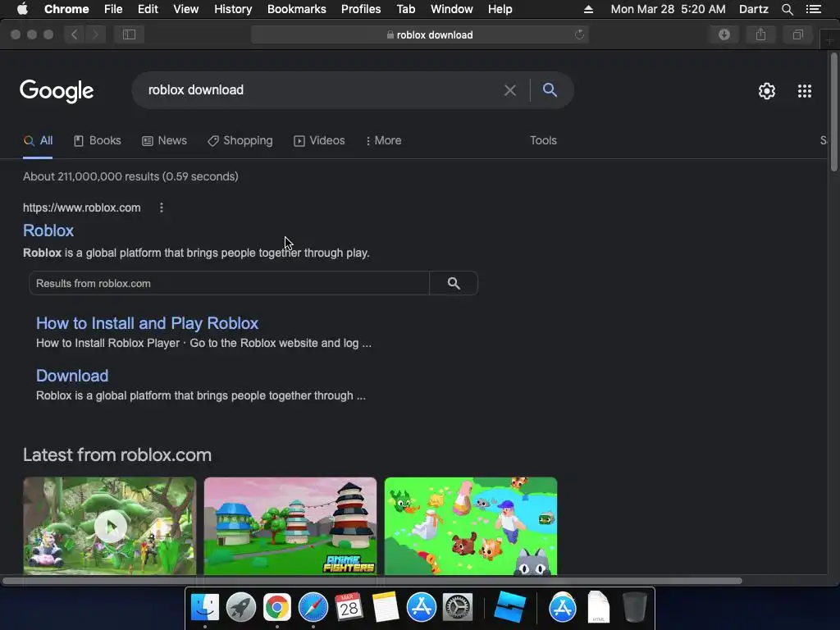The height and width of the screenshot is (630, 840).
Task: Open the Profiles menu
Action: (x=361, y=9)
